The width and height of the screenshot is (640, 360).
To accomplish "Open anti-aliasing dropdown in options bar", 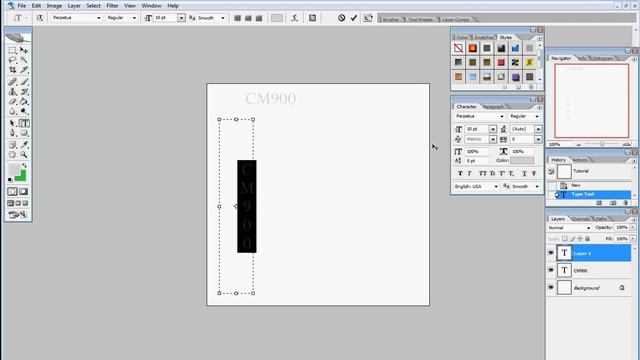I will point(223,18).
